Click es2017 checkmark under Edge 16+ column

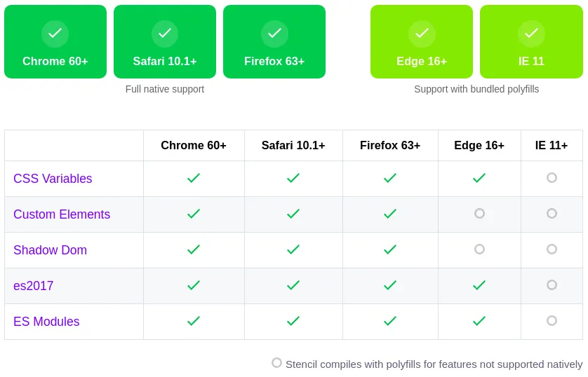[x=479, y=285]
